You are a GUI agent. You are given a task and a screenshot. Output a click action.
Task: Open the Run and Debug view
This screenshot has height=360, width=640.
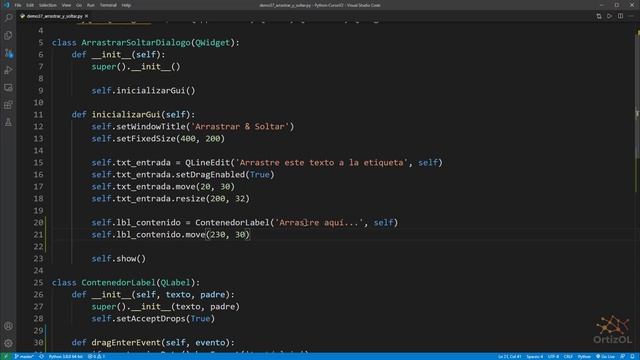coord(8,70)
